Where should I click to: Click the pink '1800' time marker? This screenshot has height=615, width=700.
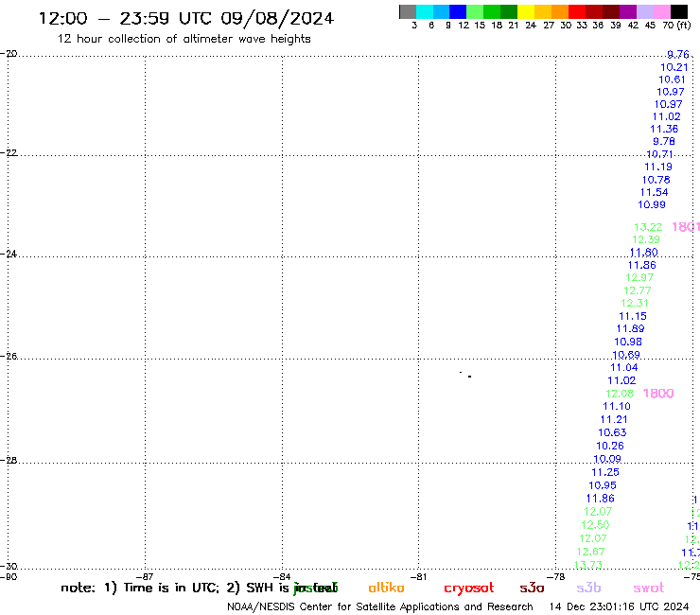pyautogui.click(x=658, y=394)
